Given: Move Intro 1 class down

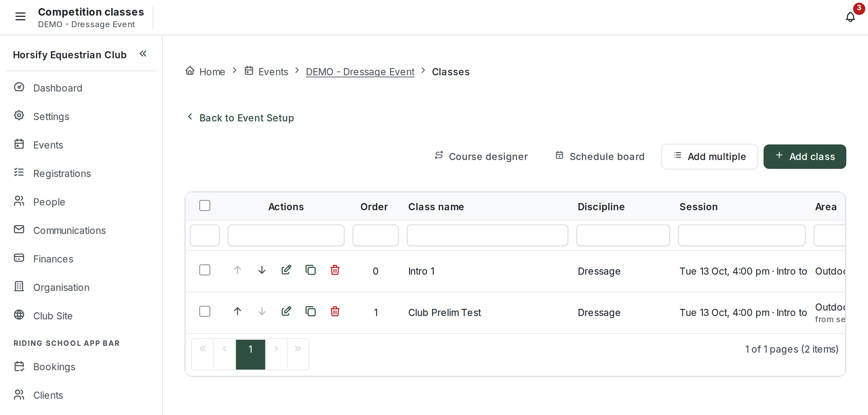Looking at the screenshot, I should [262, 270].
